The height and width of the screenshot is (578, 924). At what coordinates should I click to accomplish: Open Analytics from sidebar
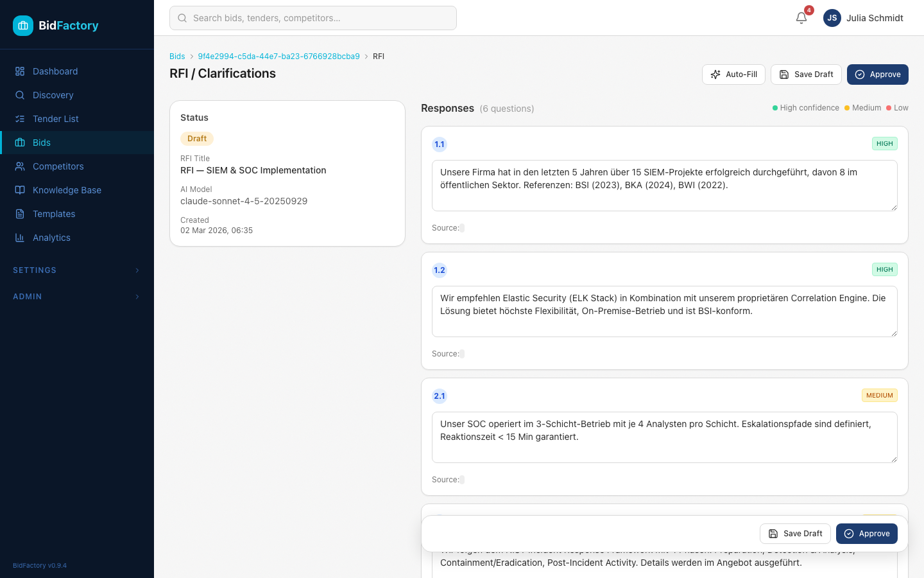[77, 238]
